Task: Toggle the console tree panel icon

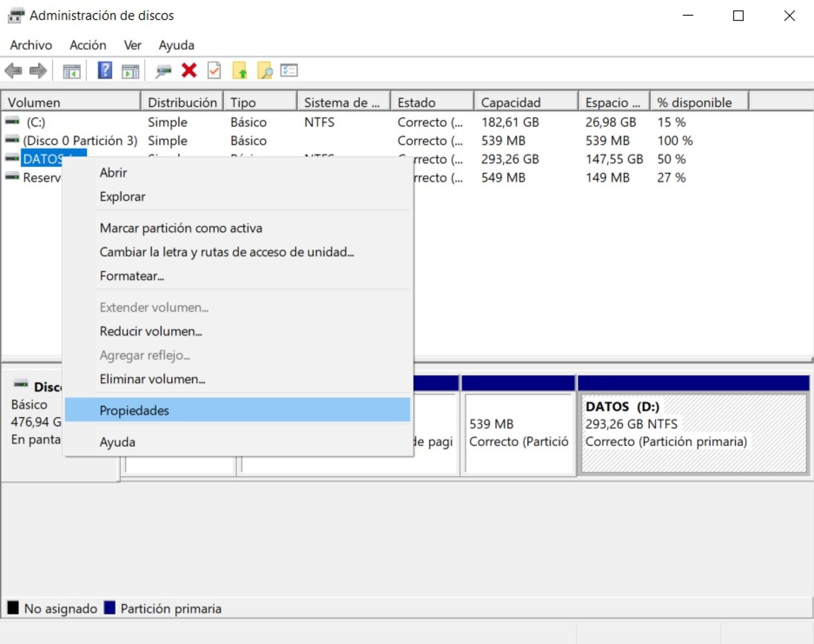Action: click(73, 70)
